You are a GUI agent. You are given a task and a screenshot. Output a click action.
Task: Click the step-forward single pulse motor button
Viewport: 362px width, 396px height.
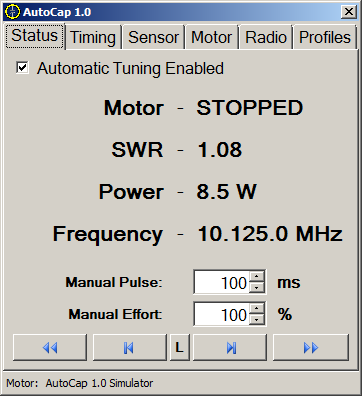(230, 348)
